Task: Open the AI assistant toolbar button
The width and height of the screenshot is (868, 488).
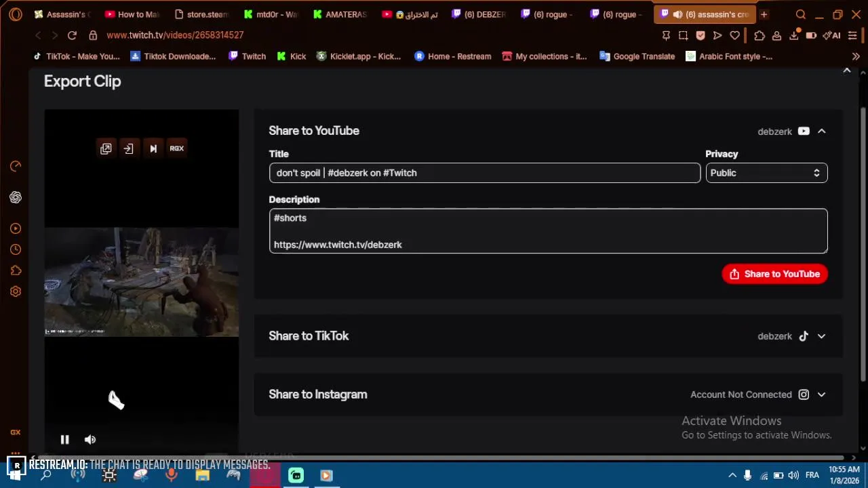Action: (831, 35)
